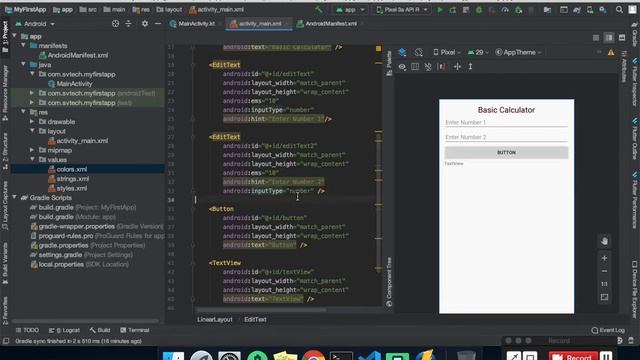
Task: Open the AVD Manager toolbar icon
Action: click(x=590, y=10)
